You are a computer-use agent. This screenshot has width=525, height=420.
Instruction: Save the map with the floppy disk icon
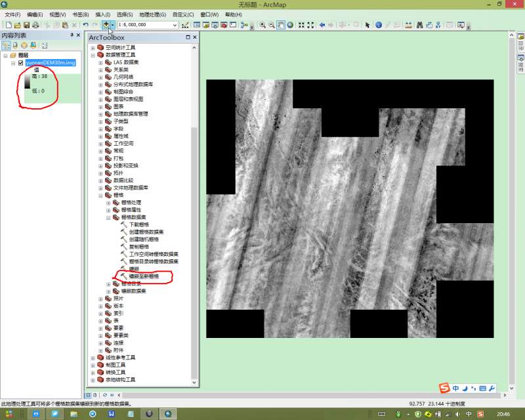click(26, 25)
